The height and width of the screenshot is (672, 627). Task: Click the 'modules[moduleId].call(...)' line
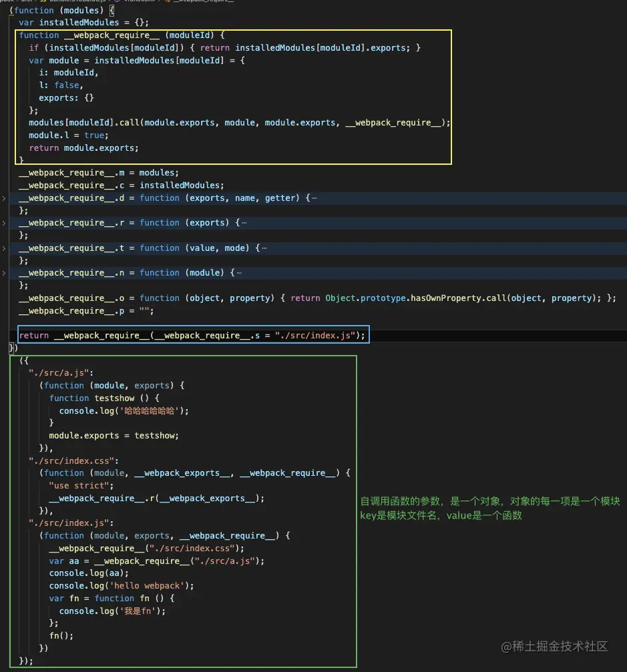239,123
